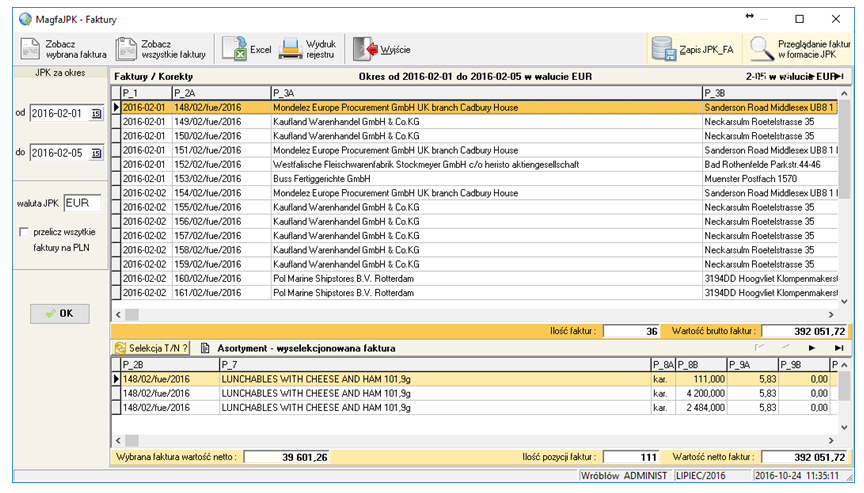Click the Ilość faktur value 36

point(631,331)
